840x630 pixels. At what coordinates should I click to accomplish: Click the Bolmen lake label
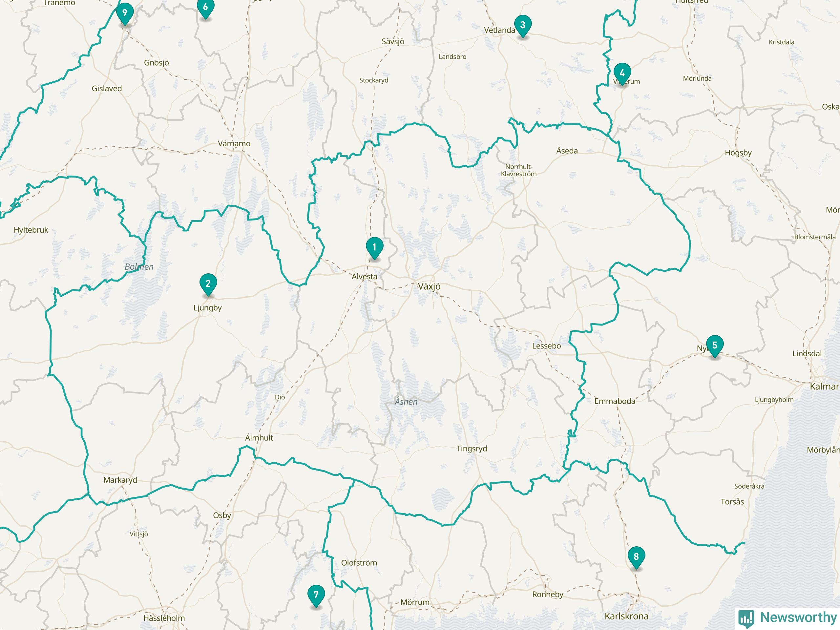(139, 266)
